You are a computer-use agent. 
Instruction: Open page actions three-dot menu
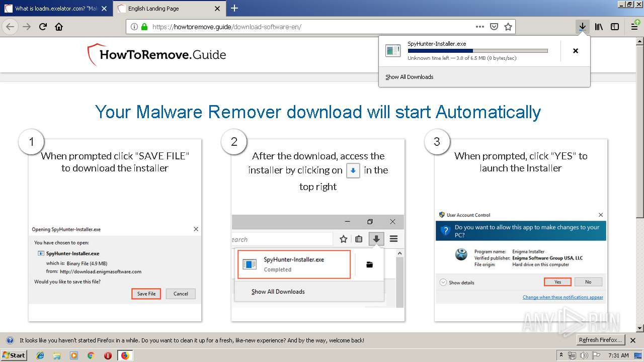pos(479,27)
